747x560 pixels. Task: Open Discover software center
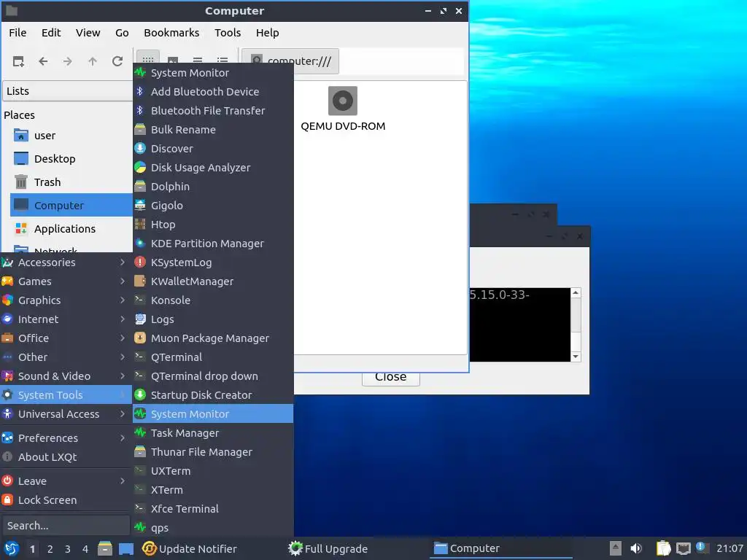pos(213,149)
